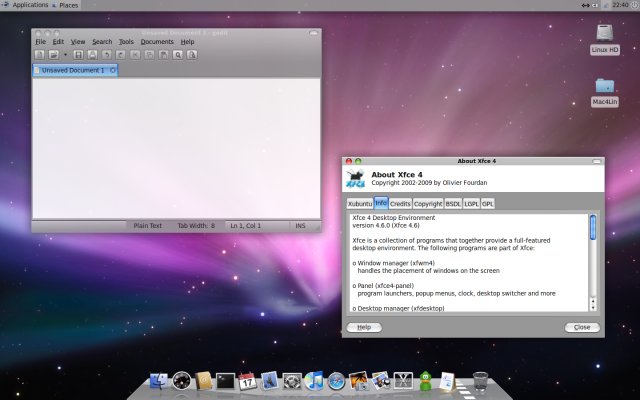Open the Tools menu in gedit
Screen dimensions: 640x400
[126, 42]
